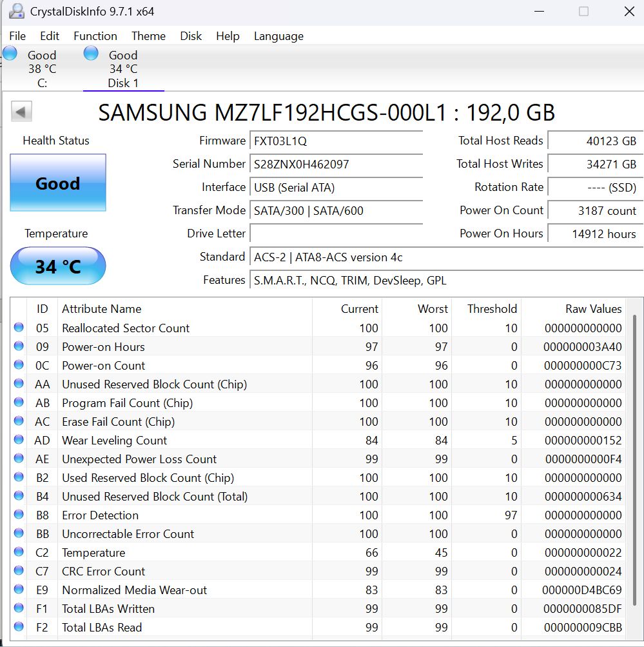
Task: Click the previous disk arrow button
Action: 21,112
